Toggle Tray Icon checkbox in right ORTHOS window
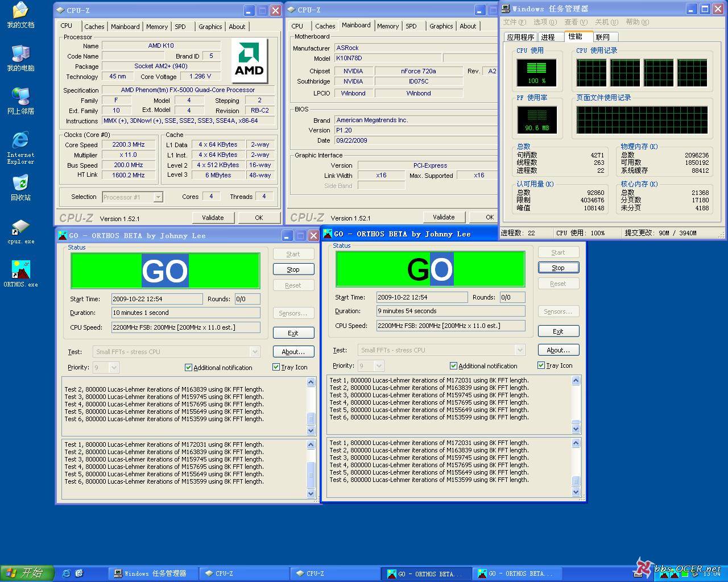This screenshot has width=728, height=582. click(541, 365)
